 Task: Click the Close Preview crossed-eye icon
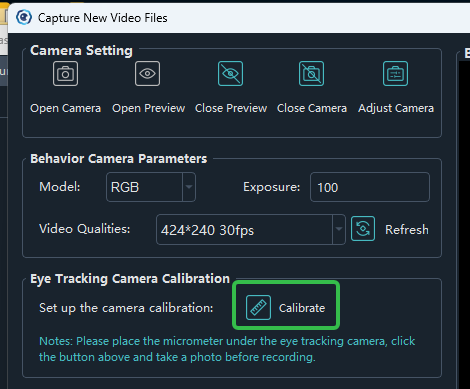(x=230, y=74)
